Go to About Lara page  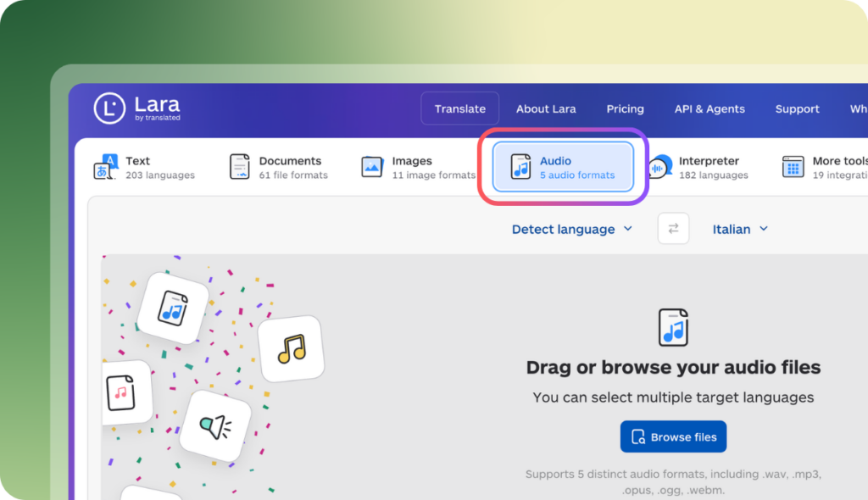tap(546, 109)
